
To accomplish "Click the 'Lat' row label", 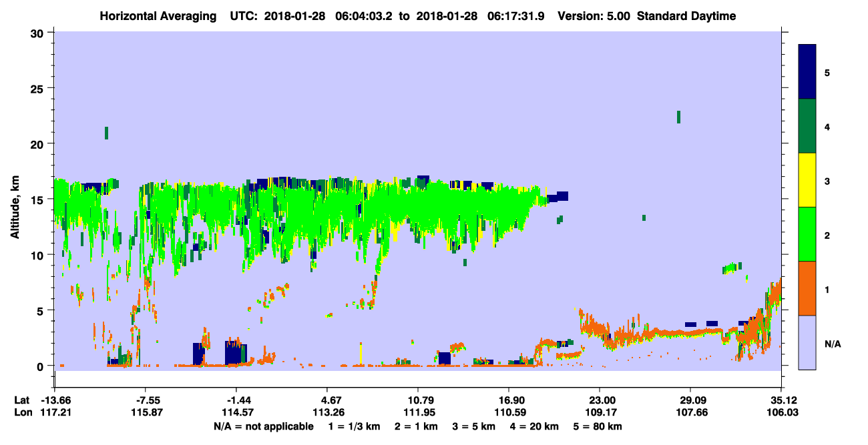I will pyautogui.click(x=21, y=400).
